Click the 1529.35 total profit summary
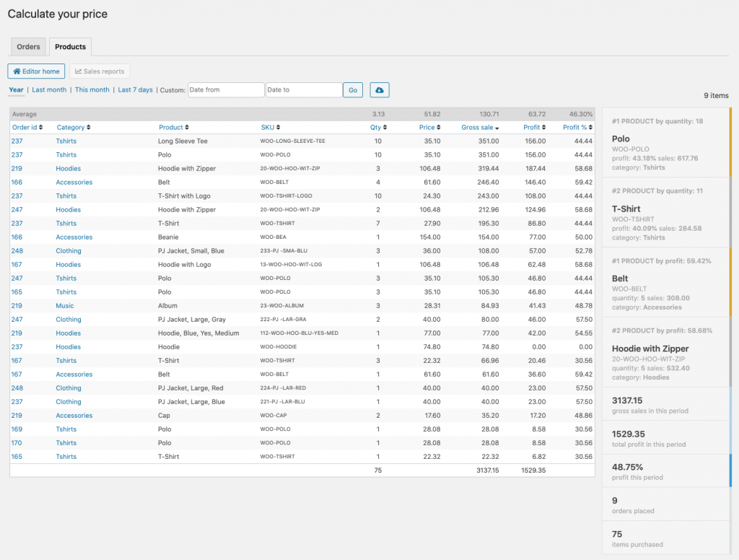This screenshot has width=739, height=560. [x=666, y=438]
